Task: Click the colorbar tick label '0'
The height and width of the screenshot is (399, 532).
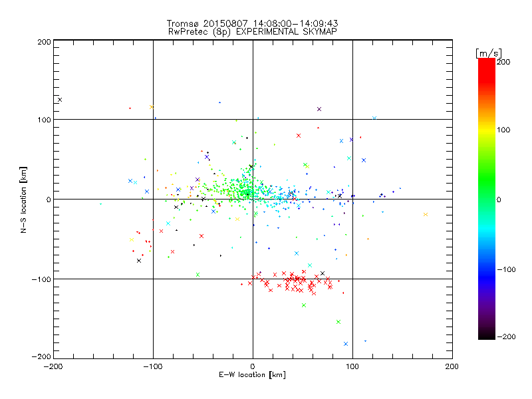Action: point(499,200)
